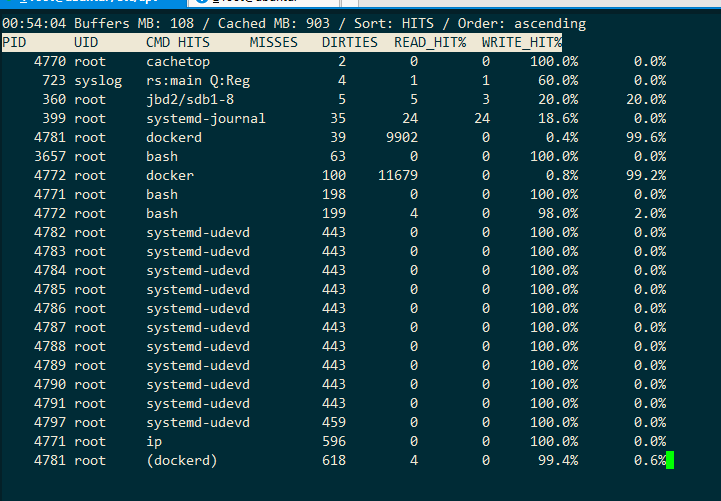
Task: Click PID 399
Action: click(54, 119)
